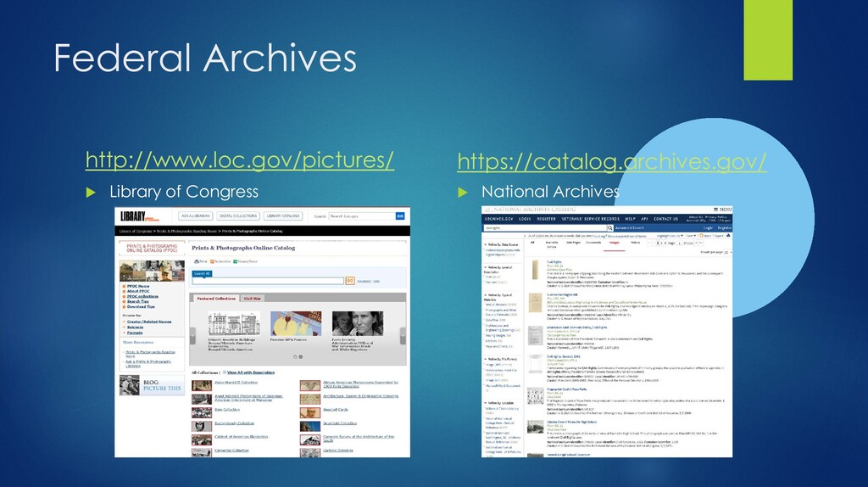Open the Download Tips sidebar link
The image size is (868, 487).
[x=141, y=306]
